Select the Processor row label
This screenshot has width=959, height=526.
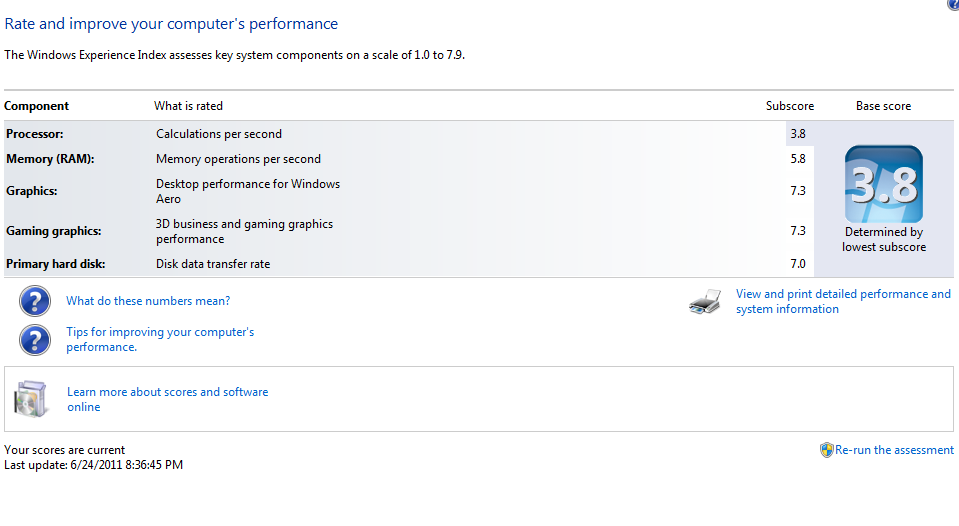click(x=35, y=134)
